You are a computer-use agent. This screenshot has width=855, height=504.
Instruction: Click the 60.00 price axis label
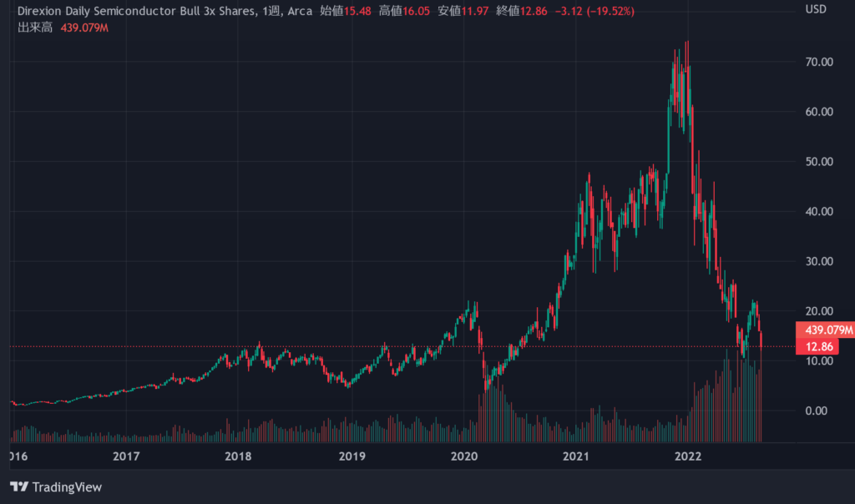point(819,112)
